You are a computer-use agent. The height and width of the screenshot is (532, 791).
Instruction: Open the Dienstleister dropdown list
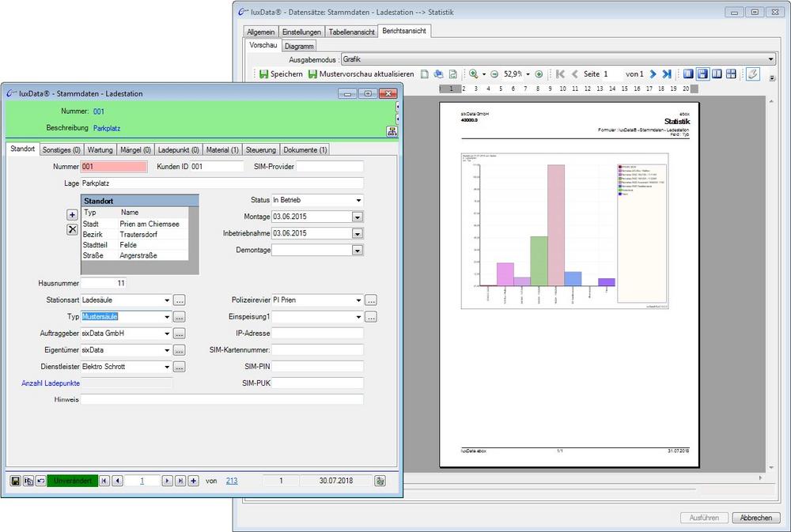(166, 367)
